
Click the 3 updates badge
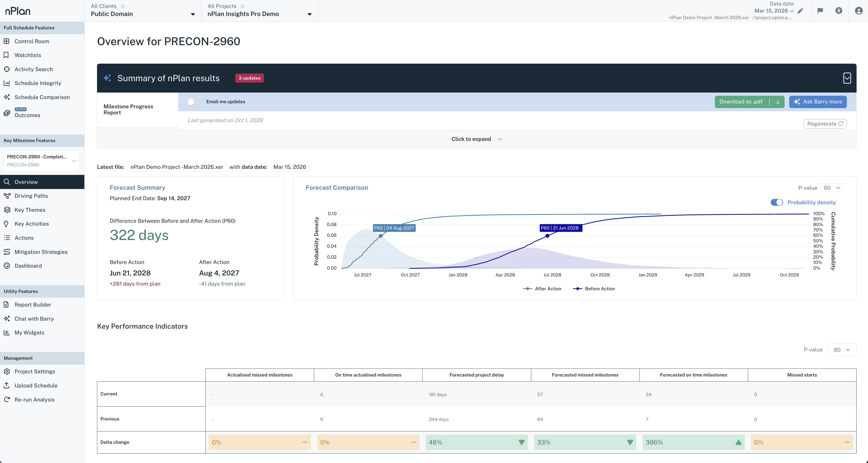coord(249,78)
